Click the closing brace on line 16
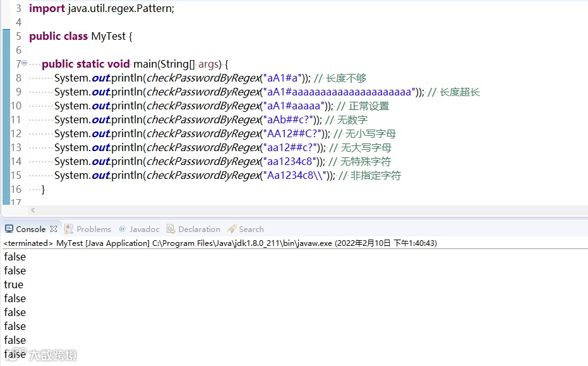Image resolution: width=588 pixels, height=366 pixels. (43, 189)
